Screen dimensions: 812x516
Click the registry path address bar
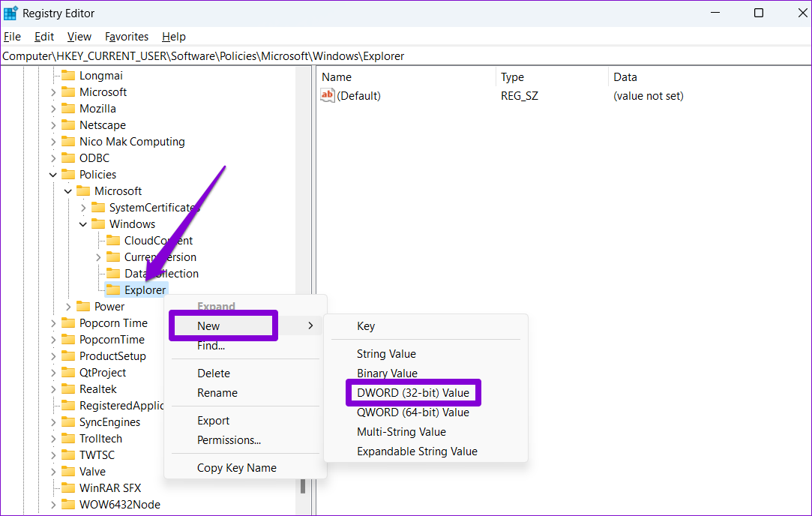405,56
